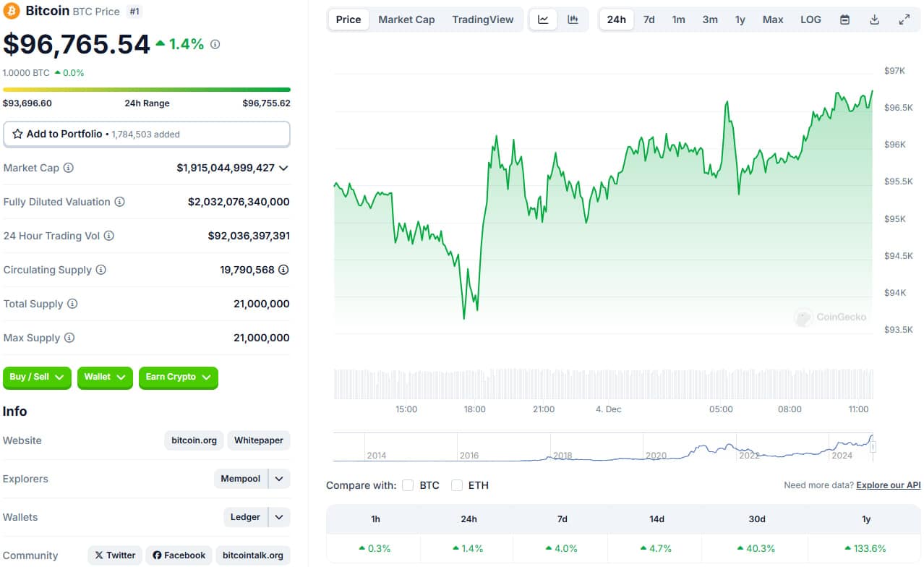This screenshot has width=924, height=567.
Task: Click info icon next to Fully Diluted Valuation
Action: [x=120, y=202]
